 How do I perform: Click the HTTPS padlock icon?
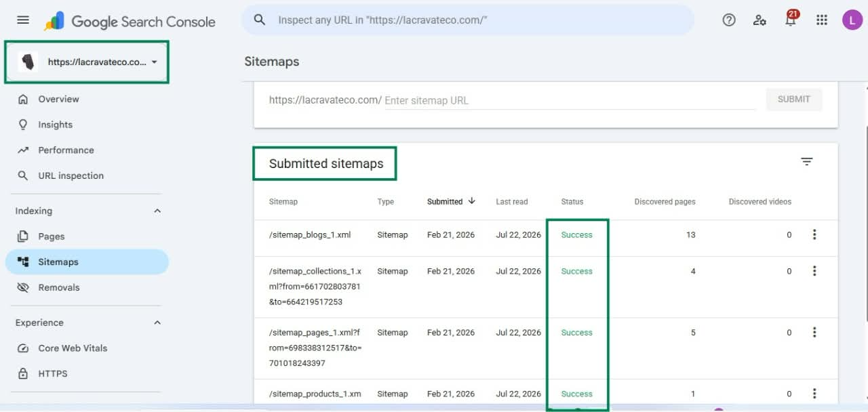(23, 373)
